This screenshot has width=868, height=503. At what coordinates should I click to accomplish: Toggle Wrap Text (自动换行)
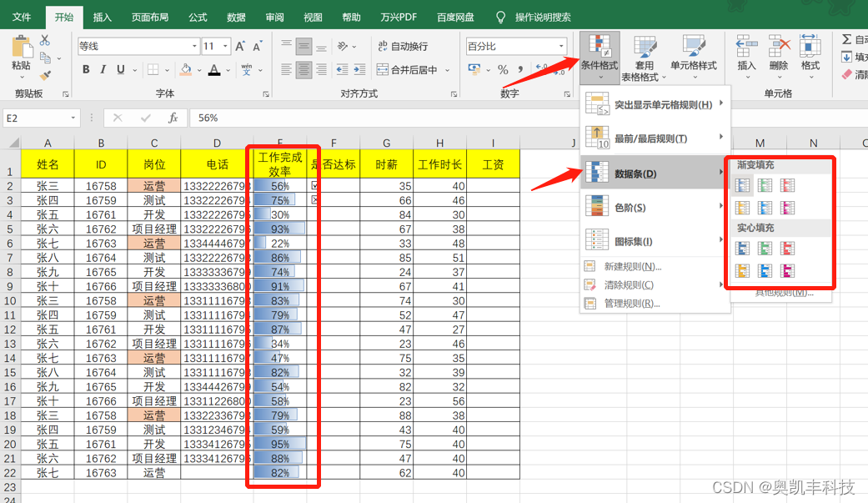pos(403,46)
